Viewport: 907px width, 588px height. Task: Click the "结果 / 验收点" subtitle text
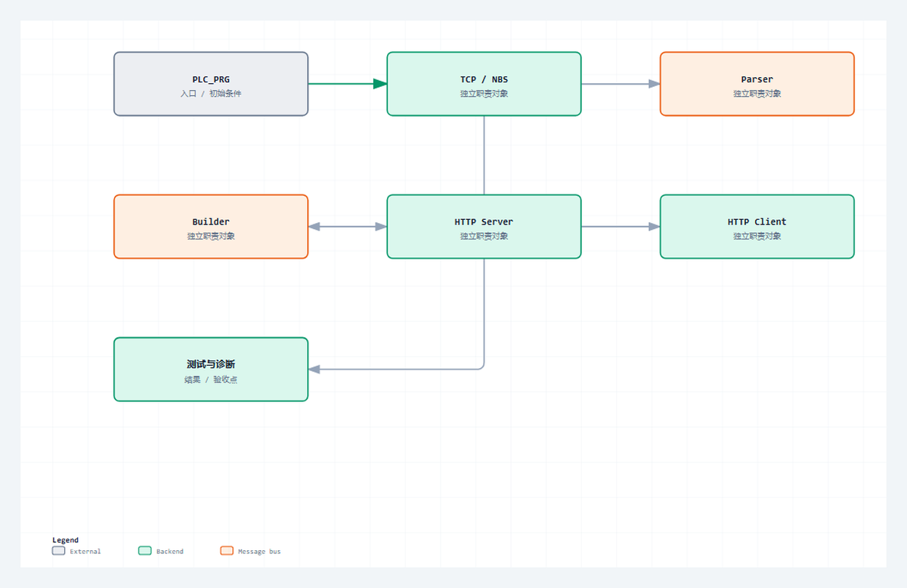click(x=211, y=379)
